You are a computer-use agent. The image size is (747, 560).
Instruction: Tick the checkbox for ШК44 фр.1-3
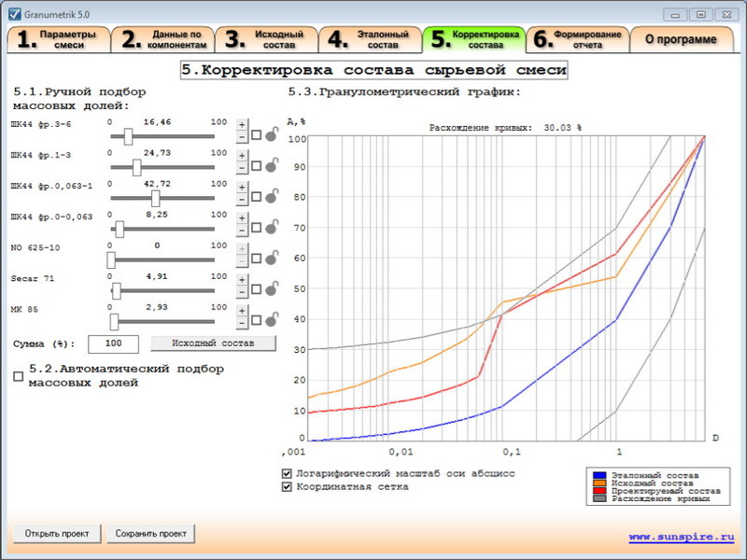(x=256, y=166)
